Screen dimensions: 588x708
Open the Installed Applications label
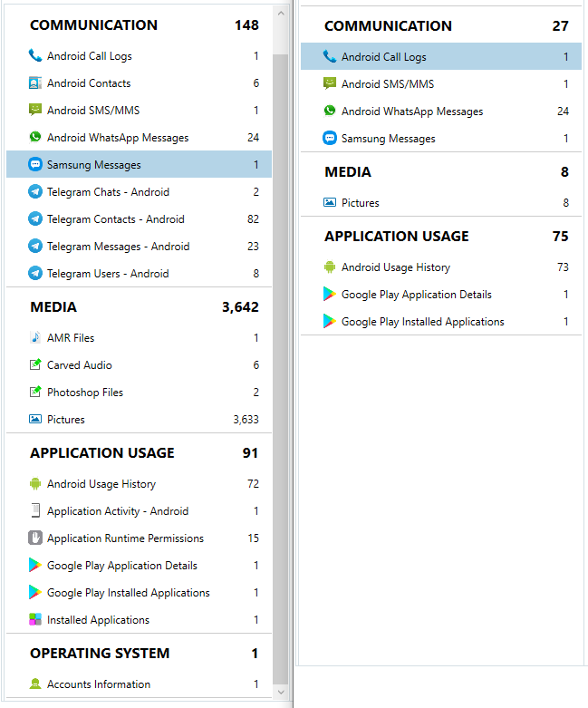[x=98, y=619]
